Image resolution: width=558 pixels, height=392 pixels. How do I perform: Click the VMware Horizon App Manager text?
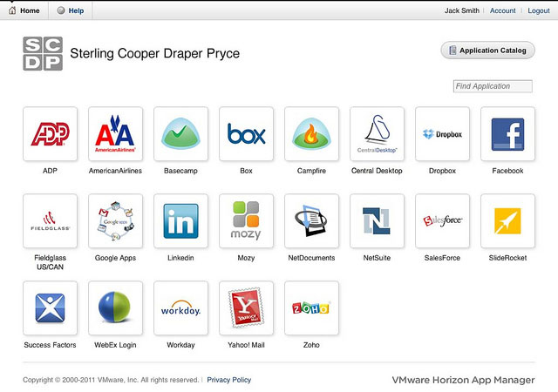point(463,380)
